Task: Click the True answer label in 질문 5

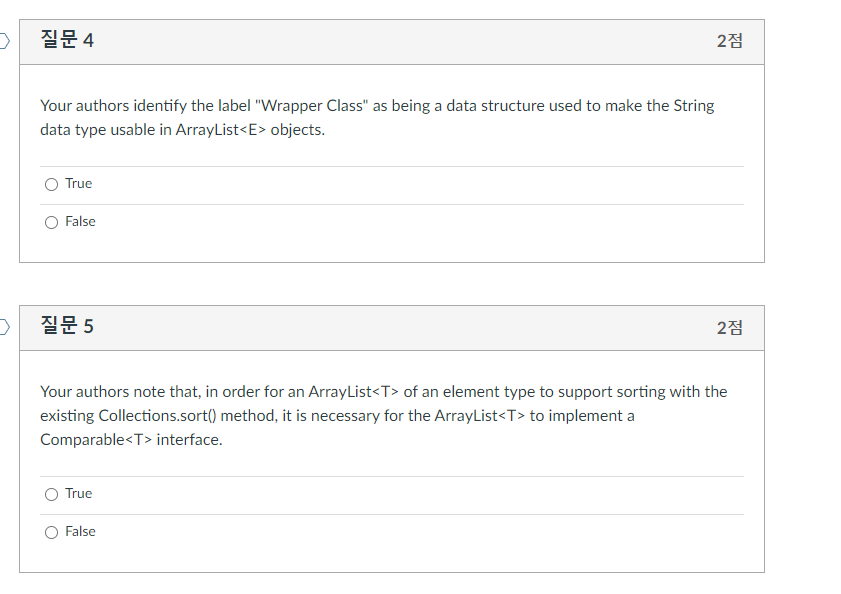Action: (78, 493)
